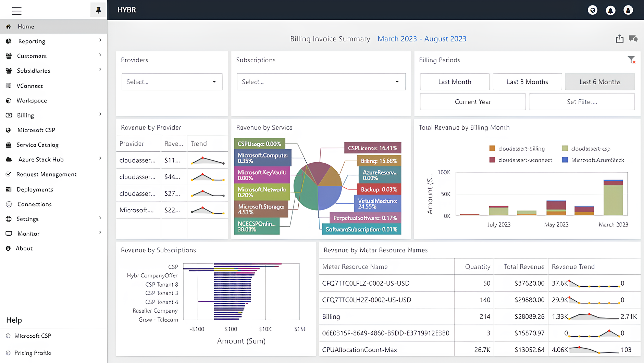Viewport: 644px width, 363px height.
Task: Select the Last Month billing period
Action: 455,82
